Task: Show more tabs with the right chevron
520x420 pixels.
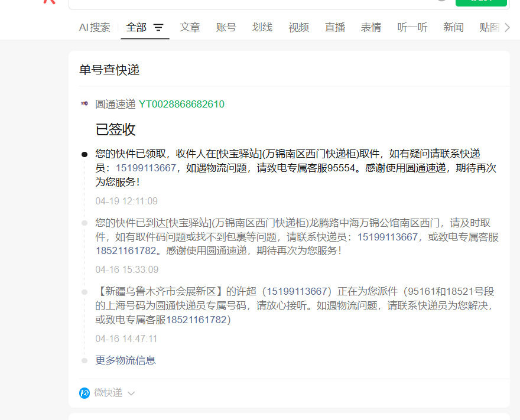Action: pyautogui.click(x=507, y=28)
